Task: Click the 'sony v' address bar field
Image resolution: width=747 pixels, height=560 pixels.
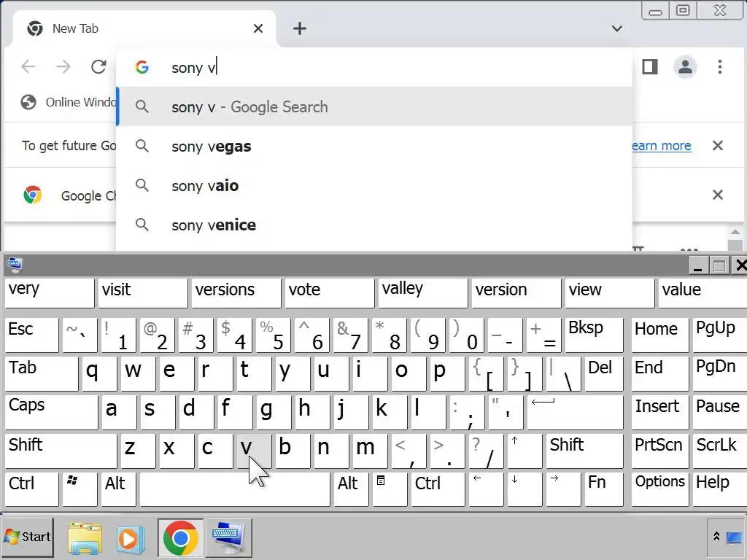Action: (374, 68)
